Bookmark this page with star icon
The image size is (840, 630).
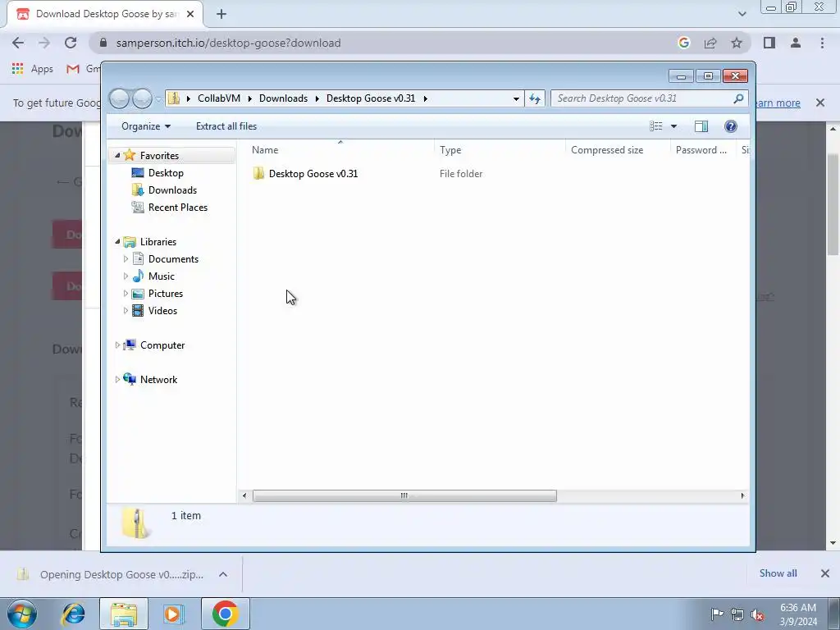737,43
